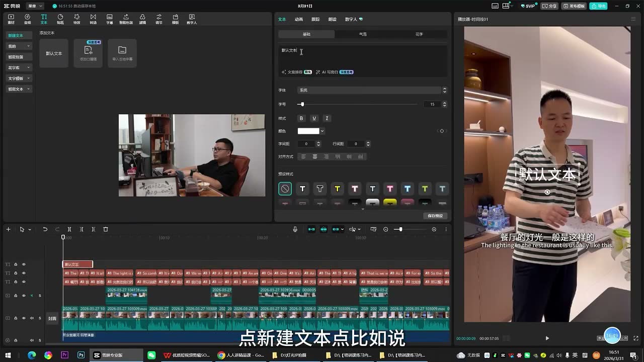Open the 转场 transitions tab

tap(93, 19)
